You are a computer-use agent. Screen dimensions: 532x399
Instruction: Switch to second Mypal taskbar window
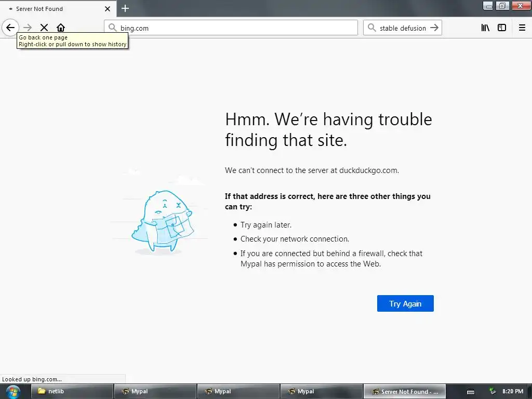coord(238,391)
